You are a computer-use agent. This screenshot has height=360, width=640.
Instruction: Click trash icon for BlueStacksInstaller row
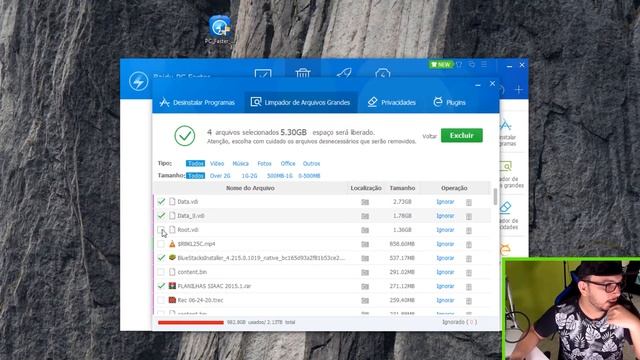[x=469, y=258]
